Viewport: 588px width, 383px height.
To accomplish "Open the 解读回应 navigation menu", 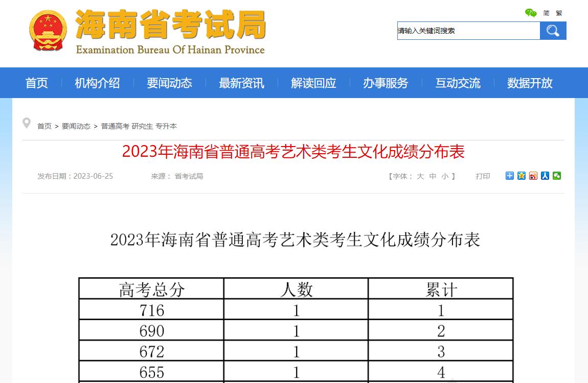I will point(313,83).
